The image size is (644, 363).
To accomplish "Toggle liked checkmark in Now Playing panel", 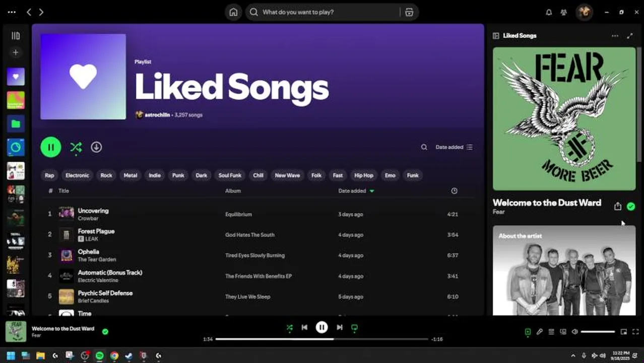I will [631, 206].
